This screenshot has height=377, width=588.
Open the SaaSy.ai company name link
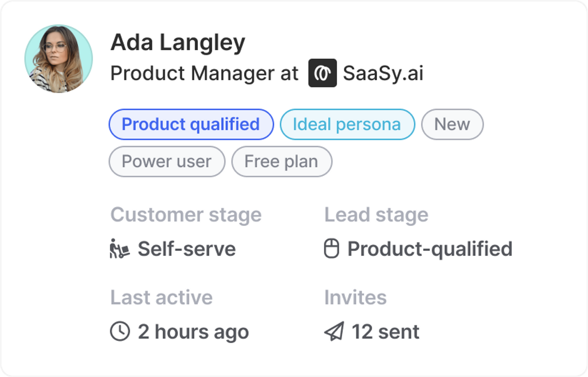(x=383, y=73)
